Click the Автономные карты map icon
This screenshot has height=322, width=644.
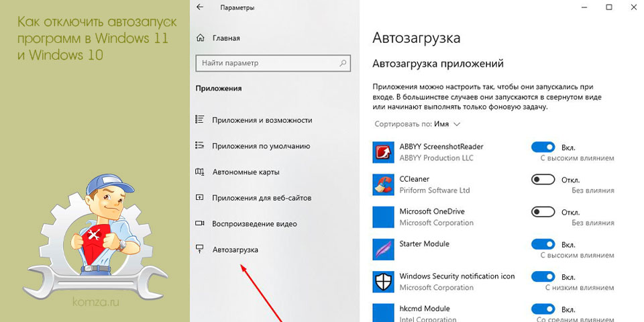pos(200,172)
